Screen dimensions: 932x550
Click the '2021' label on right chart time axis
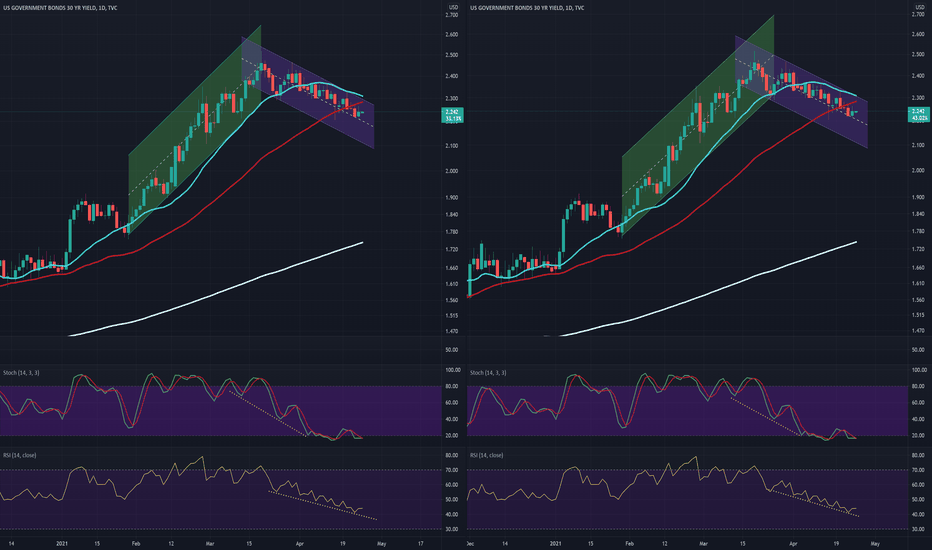point(555,543)
